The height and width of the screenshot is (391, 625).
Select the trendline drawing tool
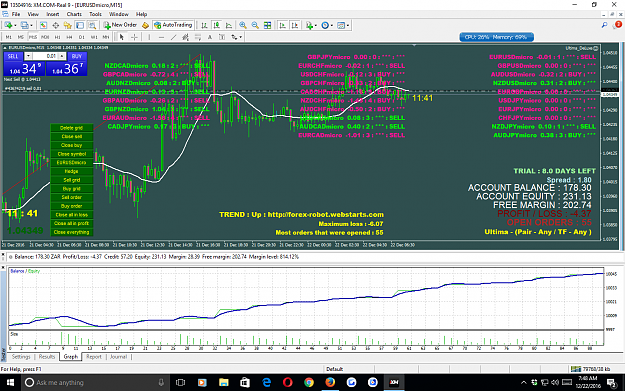coord(173,37)
